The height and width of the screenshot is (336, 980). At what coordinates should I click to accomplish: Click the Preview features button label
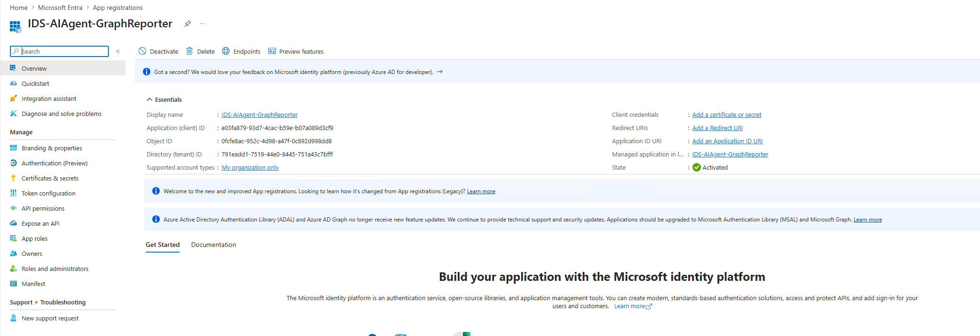pyautogui.click(x=301, y=51)
